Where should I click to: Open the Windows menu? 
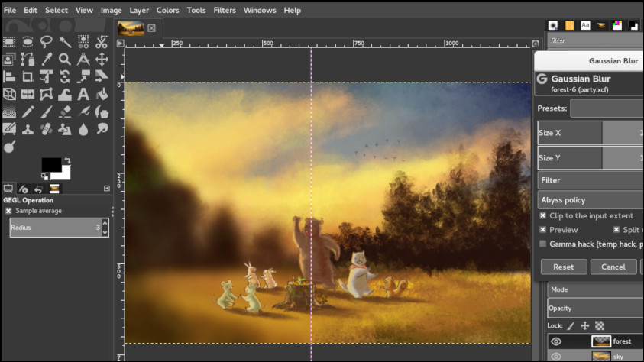point(260,10)
